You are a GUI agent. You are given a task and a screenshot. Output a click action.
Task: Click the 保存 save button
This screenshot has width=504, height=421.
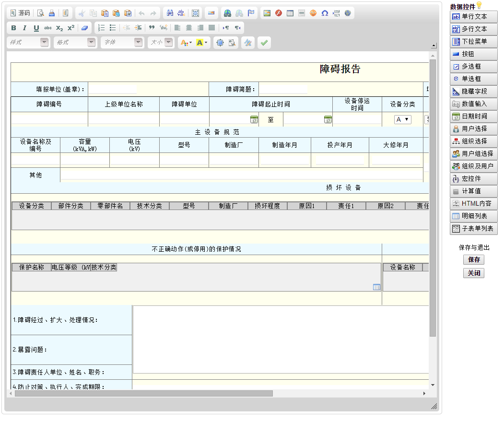(x=474, y=260)
